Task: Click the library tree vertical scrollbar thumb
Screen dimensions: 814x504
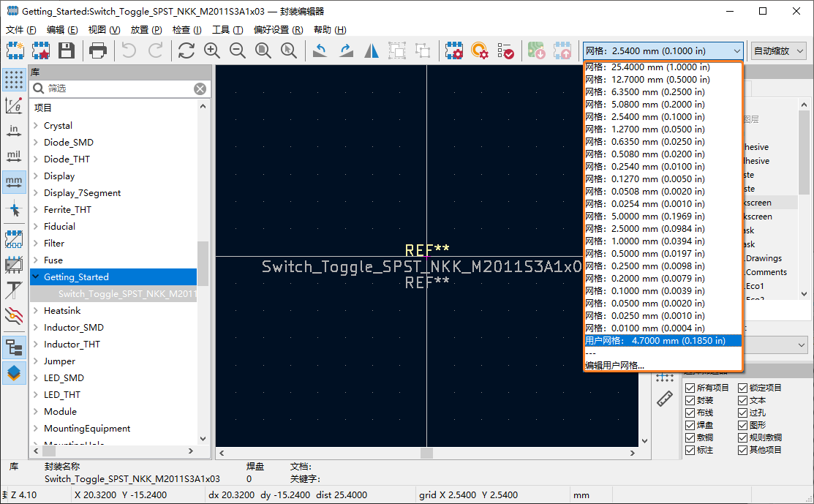Action: (x=203, y=263)
